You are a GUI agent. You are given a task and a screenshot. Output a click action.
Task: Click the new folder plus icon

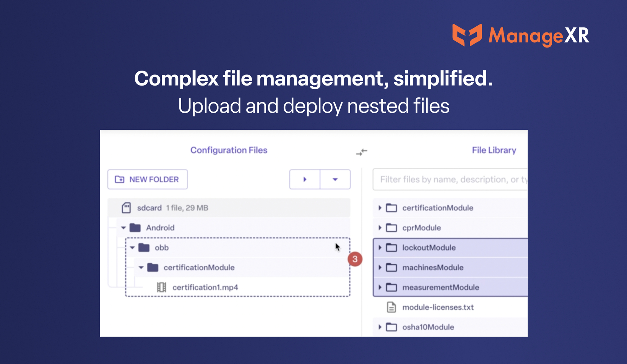coord(120,180)
